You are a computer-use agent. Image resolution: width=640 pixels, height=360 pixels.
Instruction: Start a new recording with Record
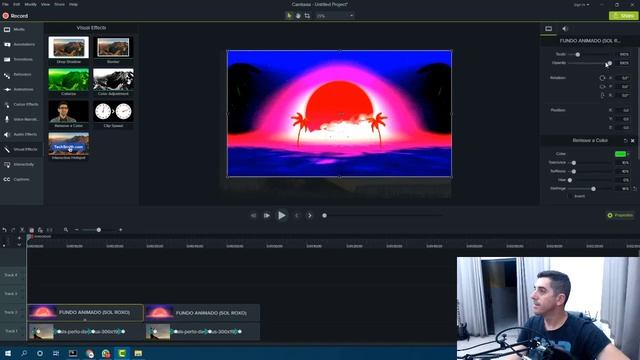(15, 16)
